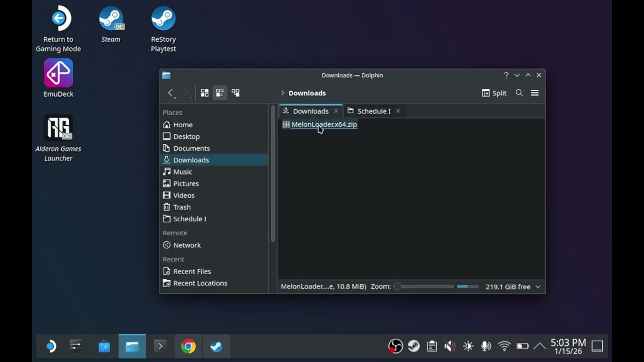Toggle Split view in Dolphin
Viewport: 644px width, 362px height.
[x=494, y=93]
